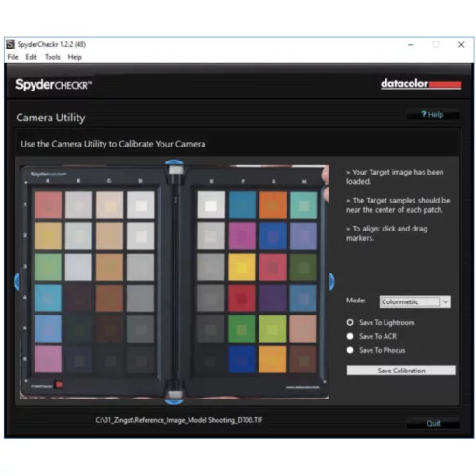Click the yellow patch F3
The image size is (476, 476).
[242, 267]
